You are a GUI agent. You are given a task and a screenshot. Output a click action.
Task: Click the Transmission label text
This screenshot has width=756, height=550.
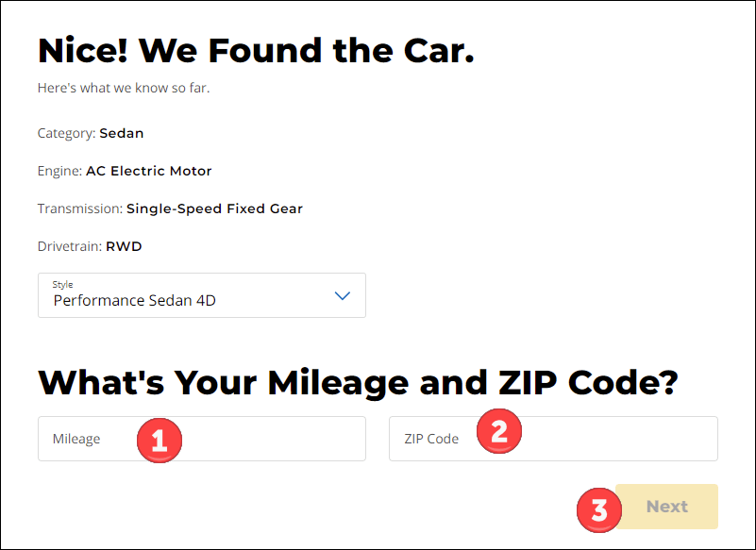[80, 208]
